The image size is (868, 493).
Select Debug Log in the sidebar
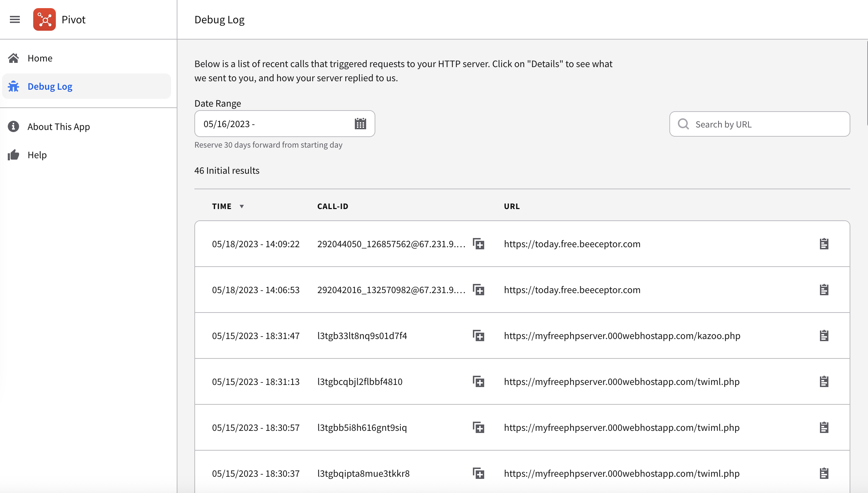50,87
